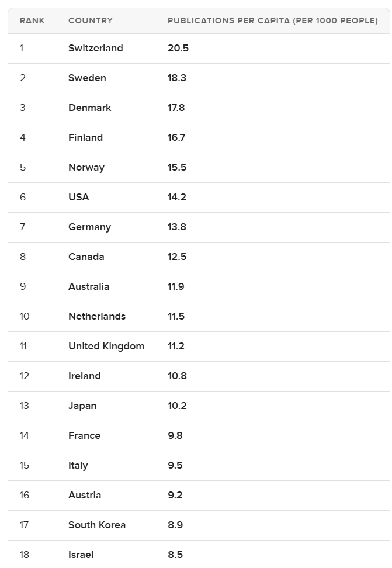Click the RANK column header

(32, 20)
